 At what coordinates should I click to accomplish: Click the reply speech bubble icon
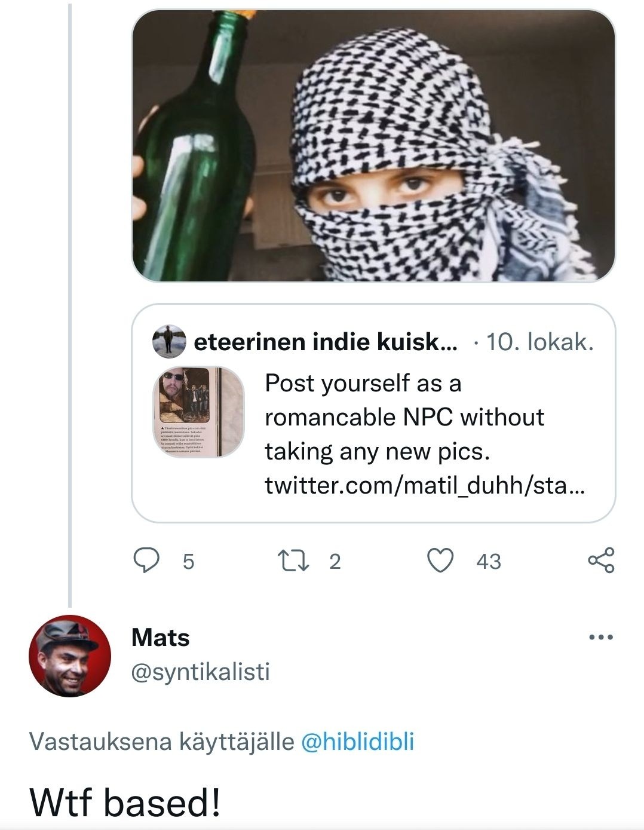(145, 561)
